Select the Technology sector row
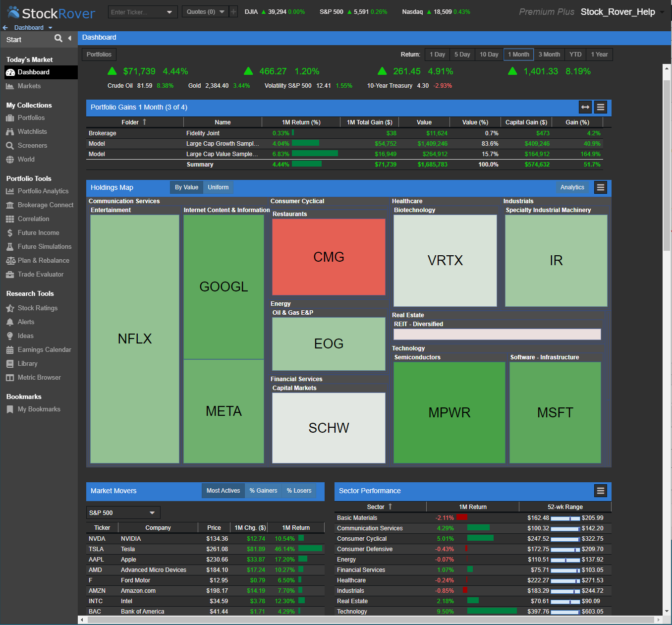 (473, 612)
